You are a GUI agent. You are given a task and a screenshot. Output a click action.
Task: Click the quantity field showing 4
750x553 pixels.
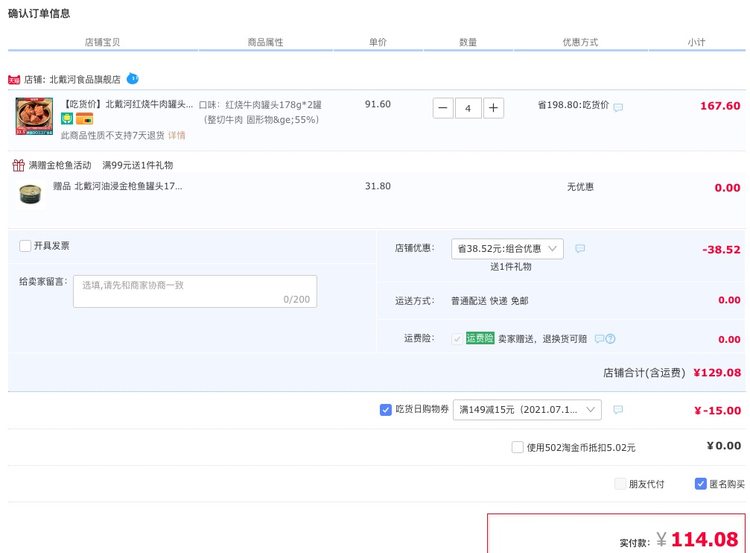[468, 108]
